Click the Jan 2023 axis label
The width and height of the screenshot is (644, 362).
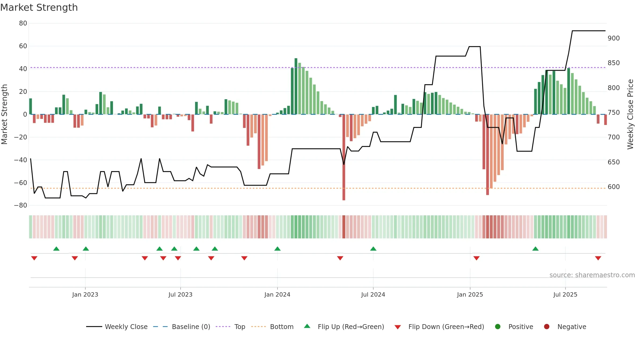(x=85, y=295)
